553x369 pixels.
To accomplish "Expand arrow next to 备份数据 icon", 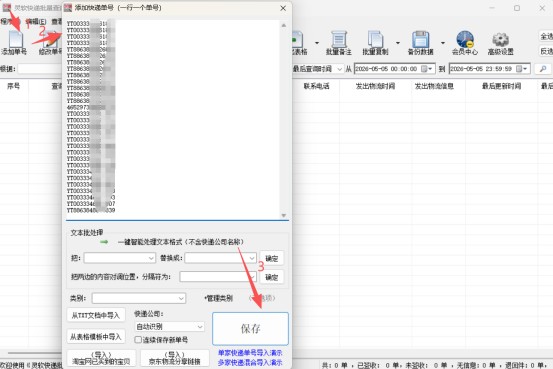I will click(443, 43).
